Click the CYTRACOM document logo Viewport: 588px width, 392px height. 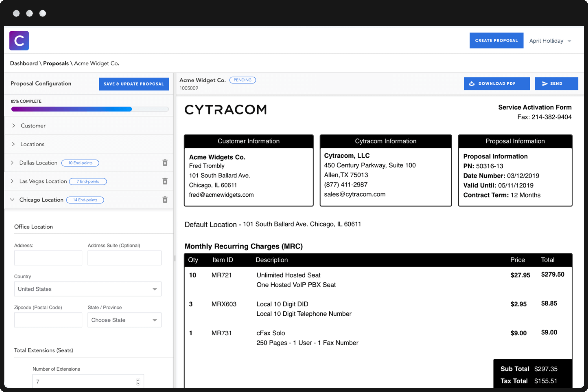(x=226, y=110)
